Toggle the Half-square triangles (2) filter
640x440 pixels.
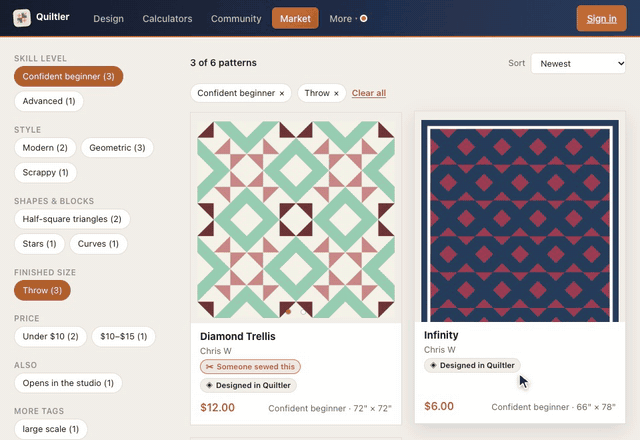click(72, 219)
